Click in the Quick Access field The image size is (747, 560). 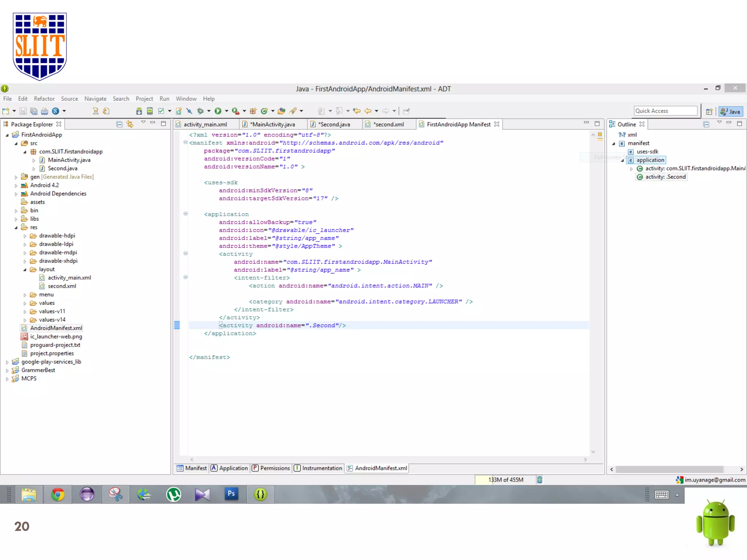coord(665,111)
